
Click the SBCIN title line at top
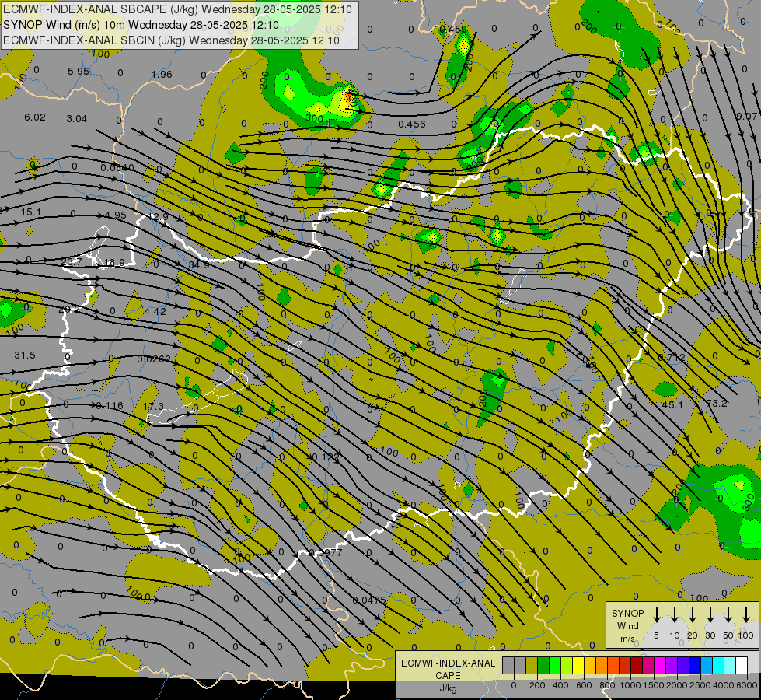tap(171, 40)
